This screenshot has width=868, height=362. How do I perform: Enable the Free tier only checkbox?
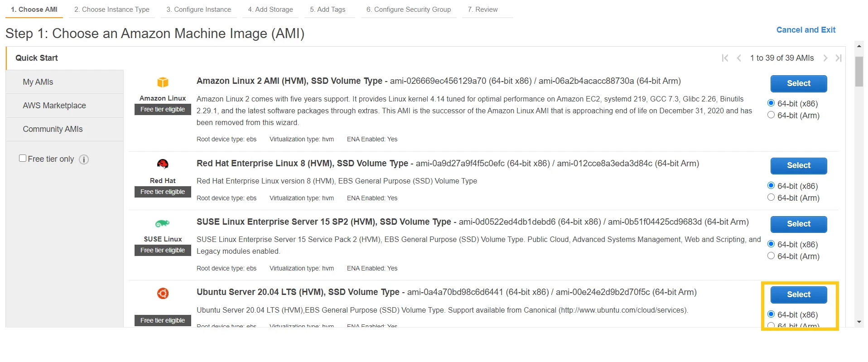coord(23,159)
